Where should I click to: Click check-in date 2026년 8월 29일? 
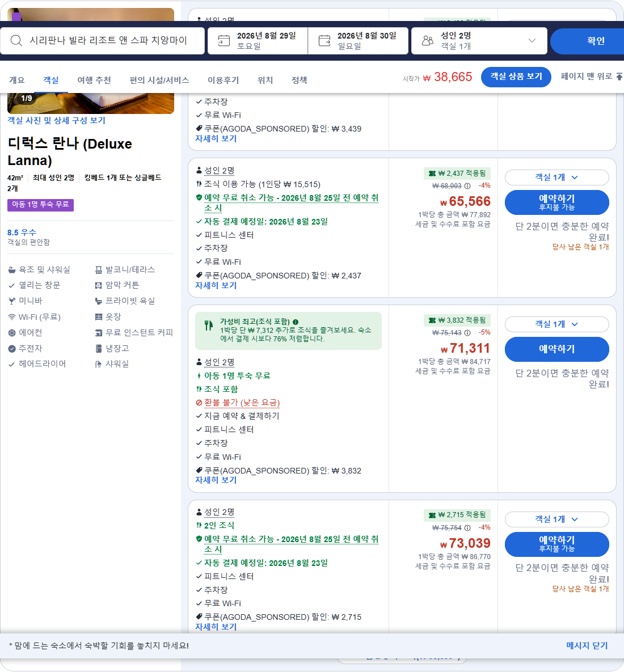(x=258, y=41)
